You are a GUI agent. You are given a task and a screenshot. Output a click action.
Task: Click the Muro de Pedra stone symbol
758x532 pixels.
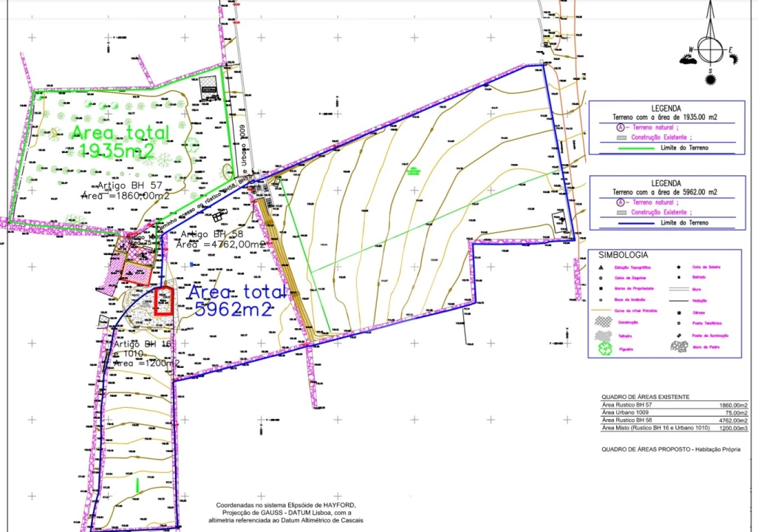pyautogui.click(x=679, y=347)
